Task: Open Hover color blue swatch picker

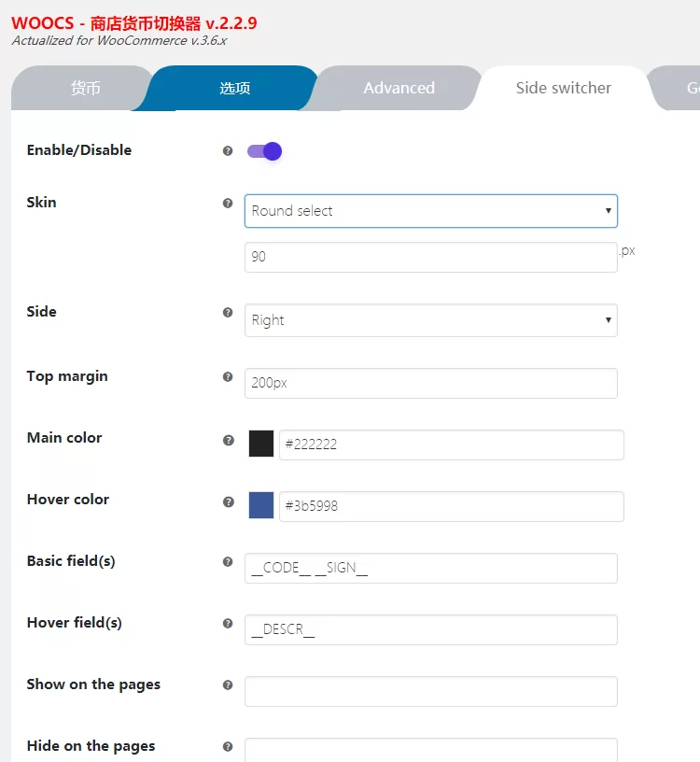Action: pos(261,505)
